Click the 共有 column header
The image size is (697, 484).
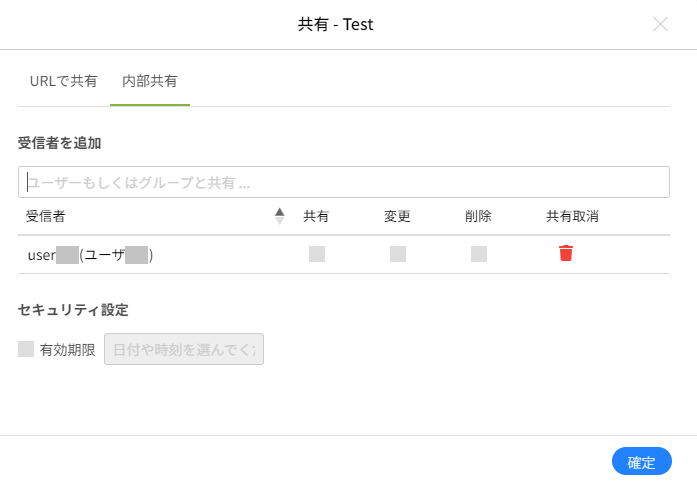pos(316,216)
